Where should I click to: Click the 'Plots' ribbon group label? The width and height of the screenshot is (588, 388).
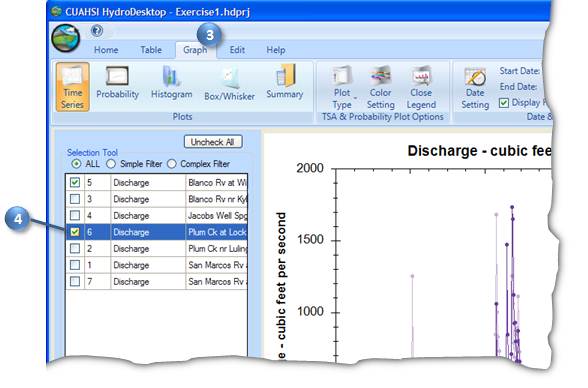[x=182, y=117]
